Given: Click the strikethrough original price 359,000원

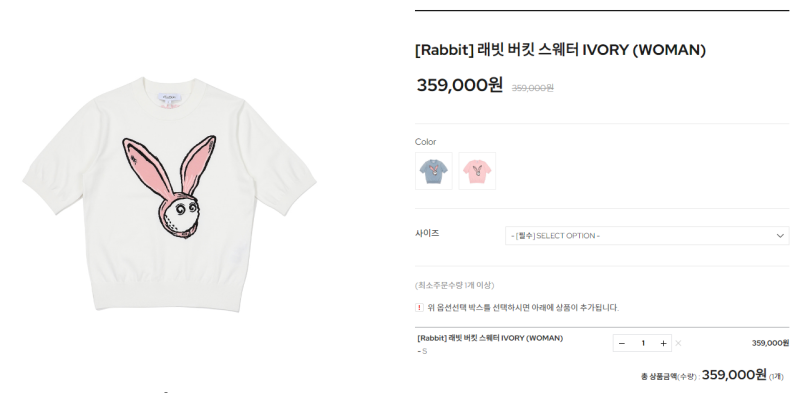Looking at the screenshot, I should 533,88.
